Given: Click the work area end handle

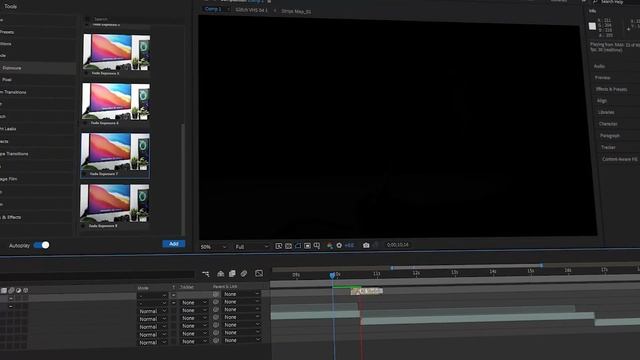Looking at the screenshot, I should pyautogui.click(x=542, y=266).
